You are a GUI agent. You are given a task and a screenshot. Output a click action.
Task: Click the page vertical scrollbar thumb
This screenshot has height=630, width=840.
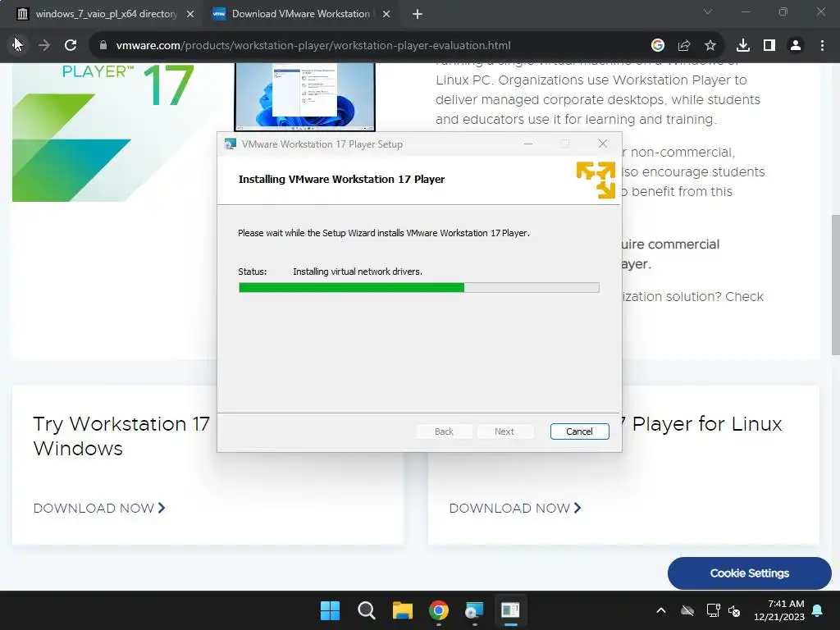pyautogui.click(x=835, y=285)
